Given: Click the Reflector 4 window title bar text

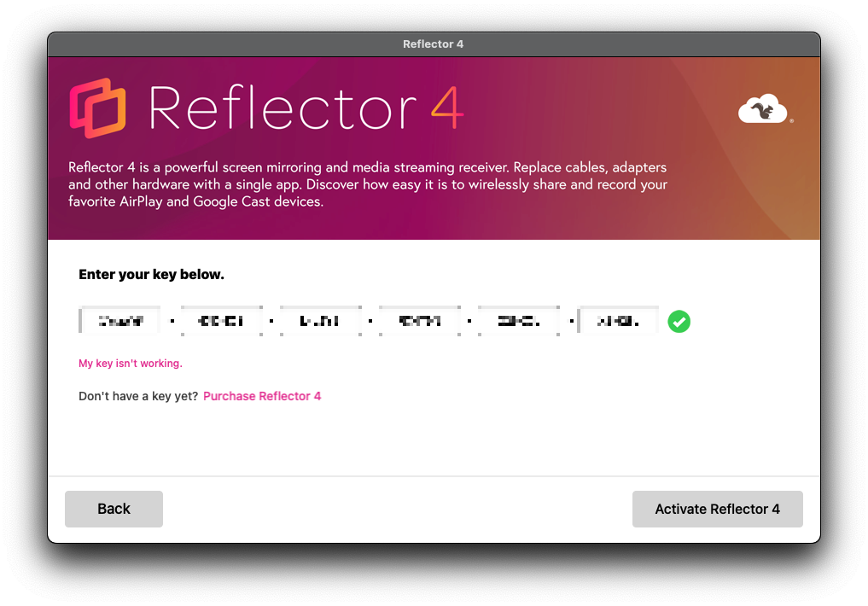Looking at the screenshot, I should tap(433, 44).
